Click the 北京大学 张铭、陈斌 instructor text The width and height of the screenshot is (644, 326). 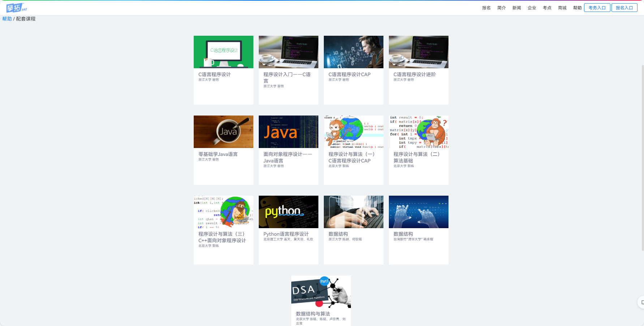click(x=321, y=321)
